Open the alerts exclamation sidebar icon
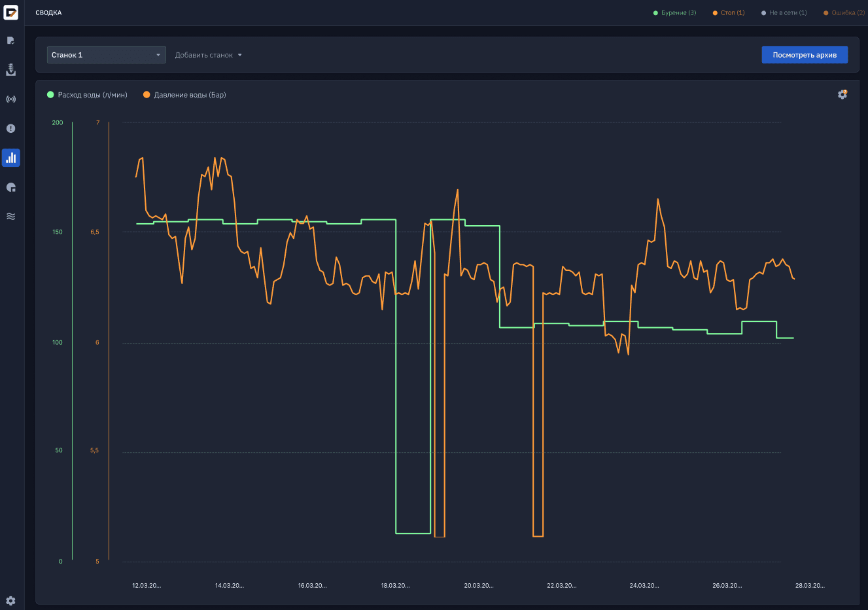Image resolution: width=868 pixels, height=610 pixels. (x=11, y=128)
